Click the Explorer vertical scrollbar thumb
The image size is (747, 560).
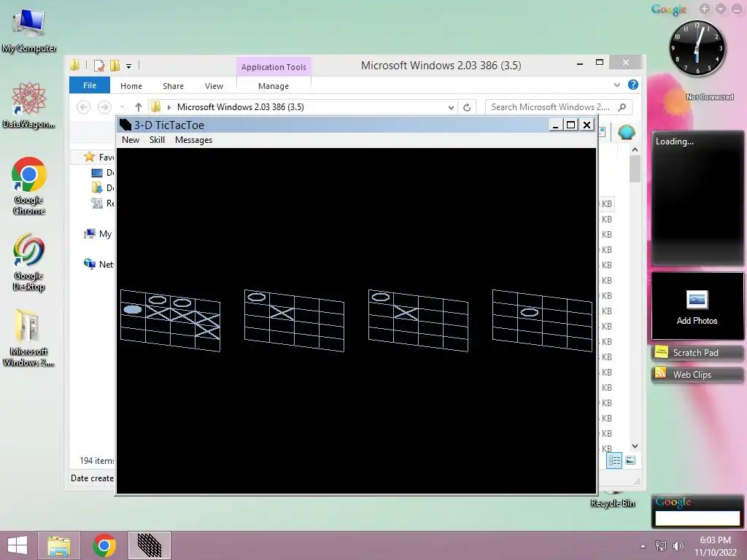tap(635, 169)
